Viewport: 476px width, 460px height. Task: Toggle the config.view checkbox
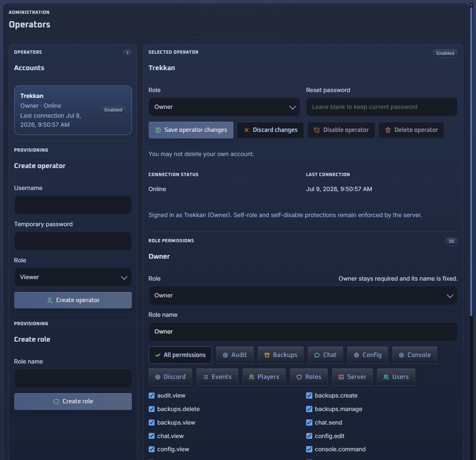tap(152, 449)
